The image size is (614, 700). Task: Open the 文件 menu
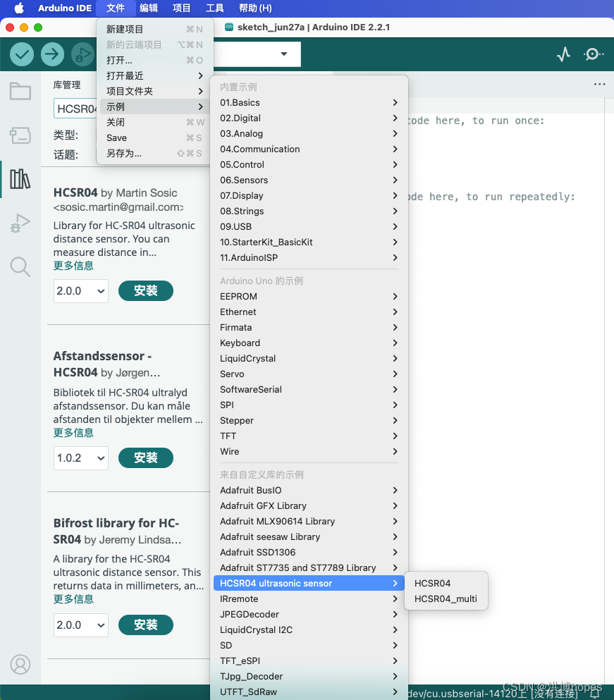click(x=116, y=8)
